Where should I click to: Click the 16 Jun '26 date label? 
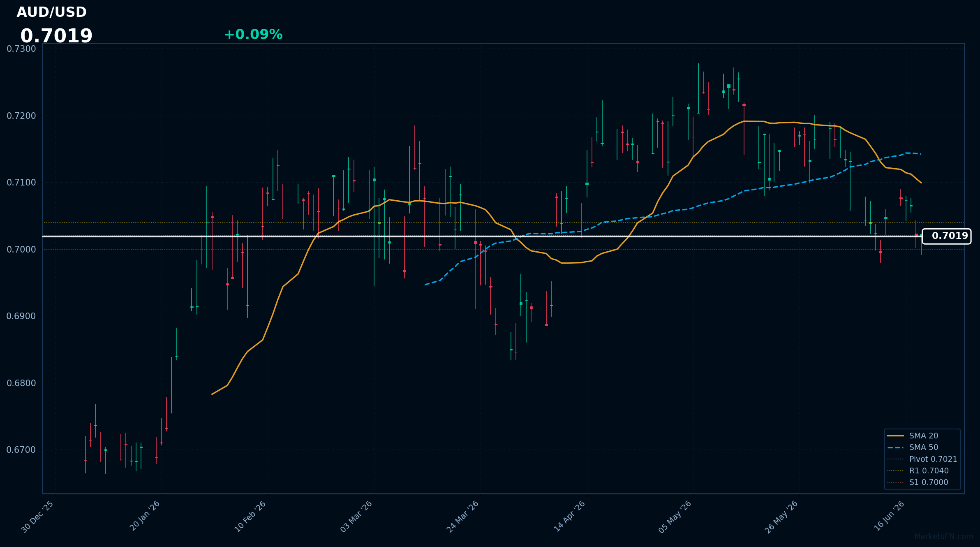889,516
